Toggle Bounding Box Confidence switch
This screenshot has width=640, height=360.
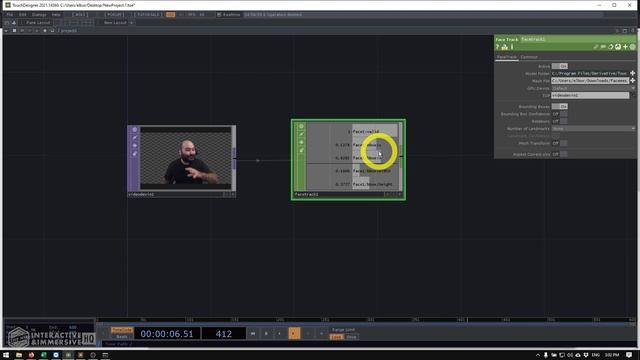coord(560,114)
